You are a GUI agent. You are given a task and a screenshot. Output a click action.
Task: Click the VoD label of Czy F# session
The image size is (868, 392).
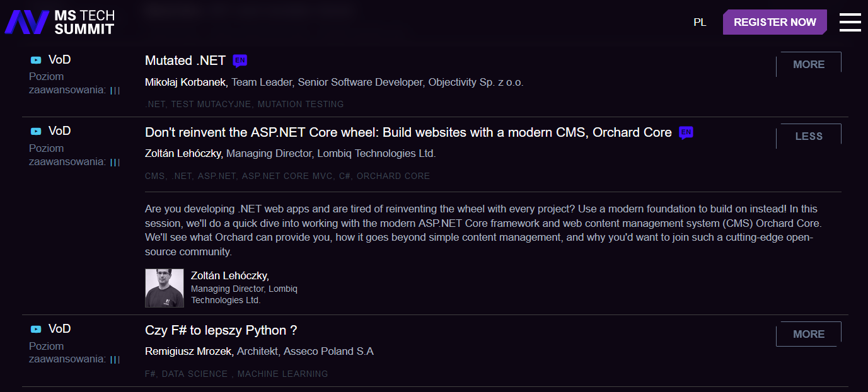(60, 329)
